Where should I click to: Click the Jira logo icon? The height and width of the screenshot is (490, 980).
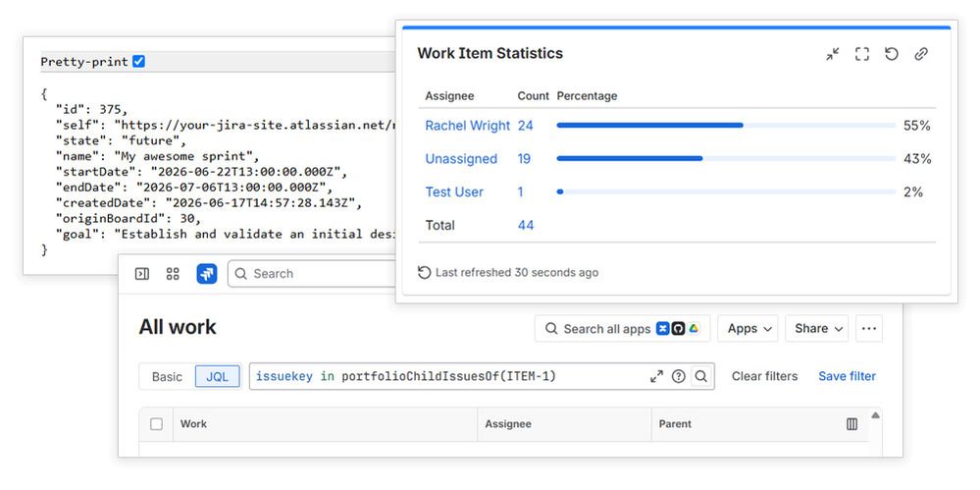pos(207,273)
